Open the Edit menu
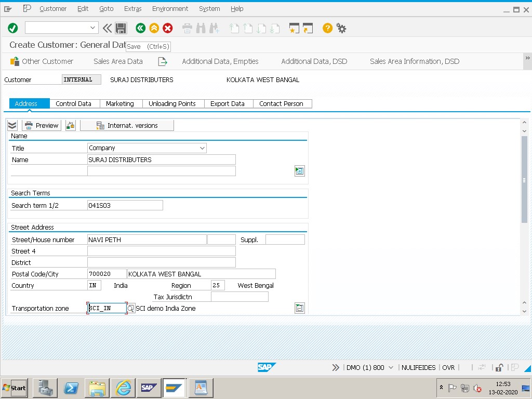532x399 pixels. (83, 9)
